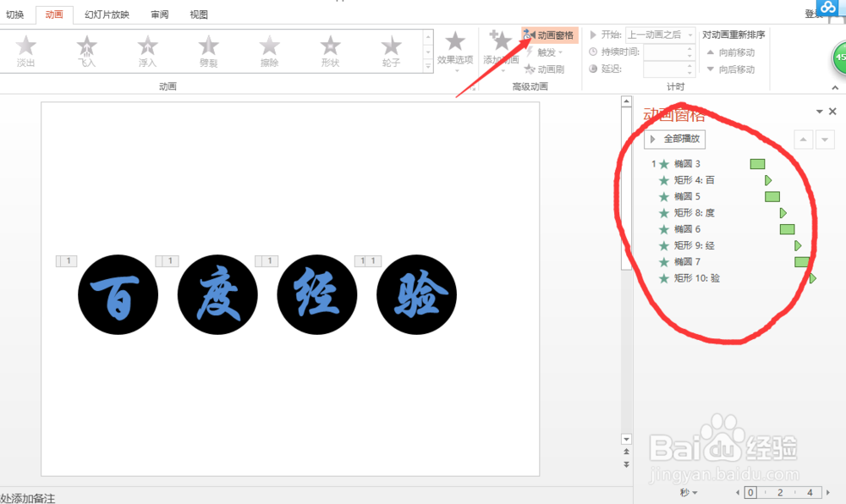Close the 动画窗格 animation pane

point(832,111)
